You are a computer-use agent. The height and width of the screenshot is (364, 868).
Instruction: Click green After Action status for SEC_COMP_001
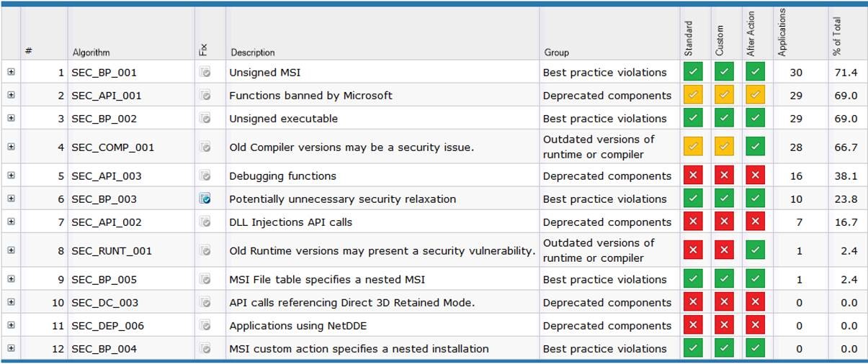[754, 147]
